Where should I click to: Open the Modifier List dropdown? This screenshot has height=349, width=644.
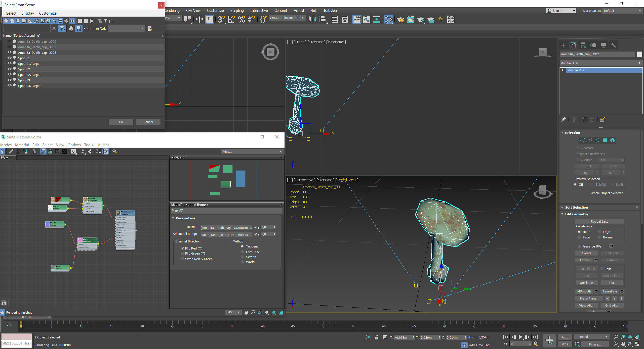601,63
